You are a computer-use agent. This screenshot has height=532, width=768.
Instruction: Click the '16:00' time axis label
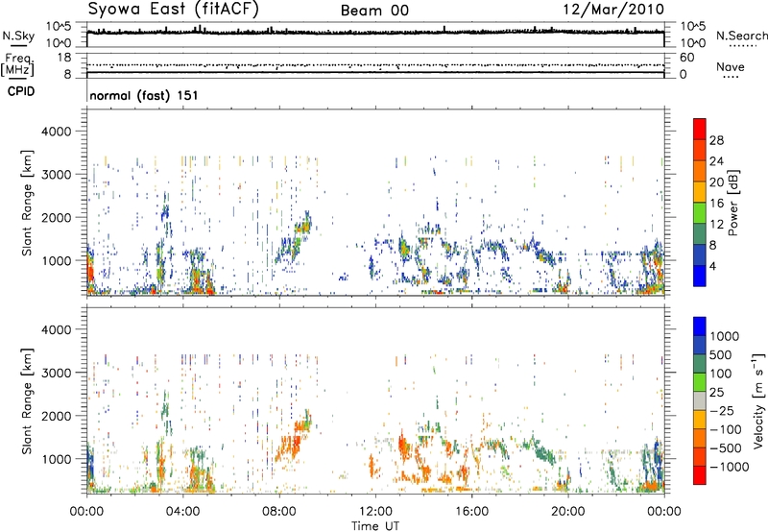(471, 512)
